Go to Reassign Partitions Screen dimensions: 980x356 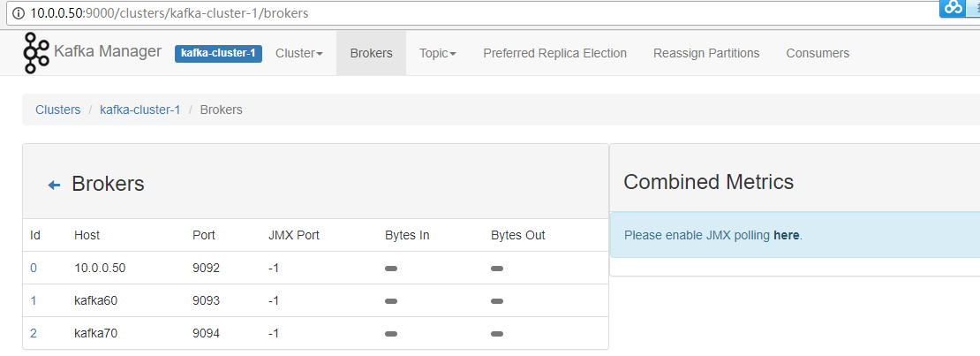(706, 53)
